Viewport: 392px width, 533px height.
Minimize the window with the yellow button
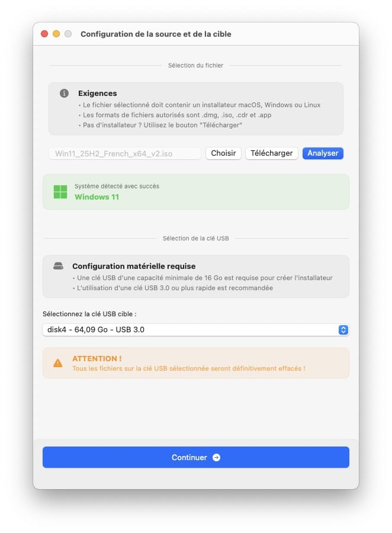(x=56, y=34)
